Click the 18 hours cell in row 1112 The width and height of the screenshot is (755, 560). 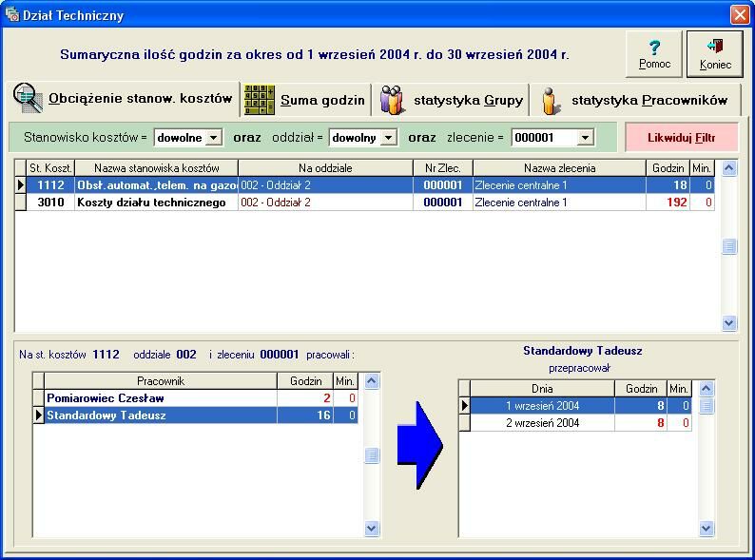point(668,185)
